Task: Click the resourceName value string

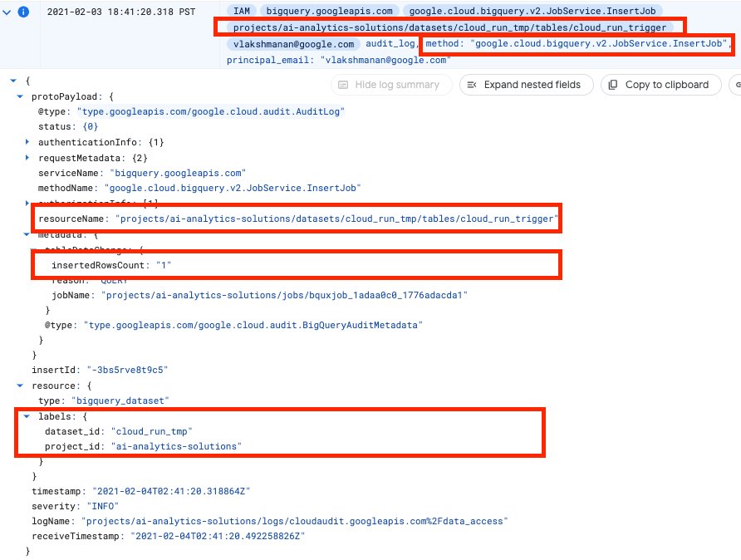Action: tap(337, 219)
